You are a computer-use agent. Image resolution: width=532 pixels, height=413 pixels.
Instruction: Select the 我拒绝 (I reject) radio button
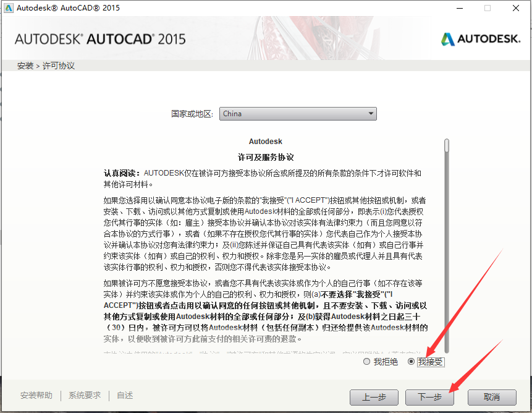[366, 362]
